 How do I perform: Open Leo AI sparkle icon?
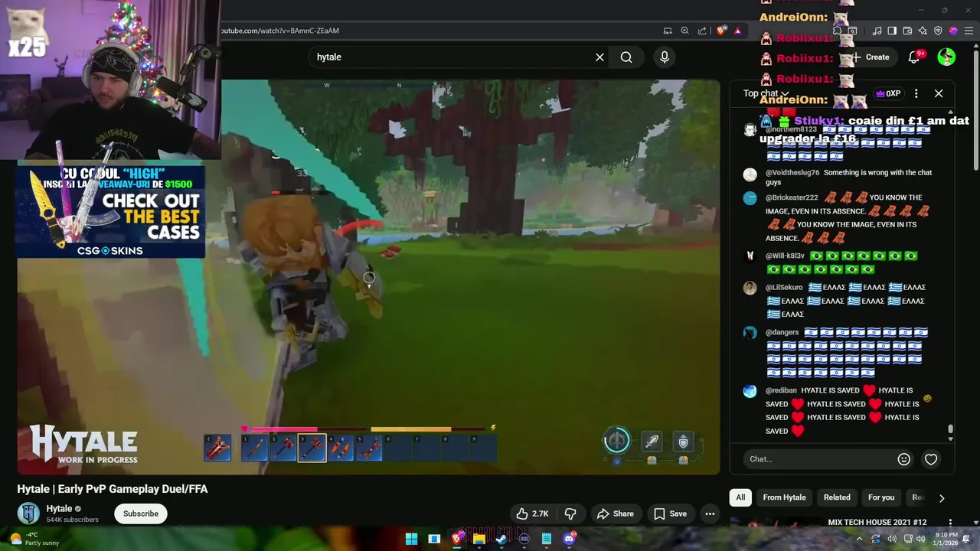click(923, 31)
